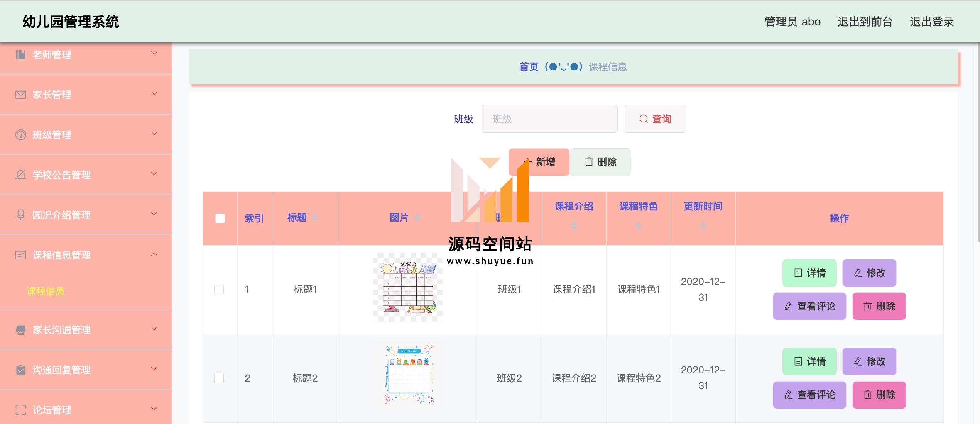Click 课程特色1 table cell
The width and height of the screenshot is (980, 424).
639,289
